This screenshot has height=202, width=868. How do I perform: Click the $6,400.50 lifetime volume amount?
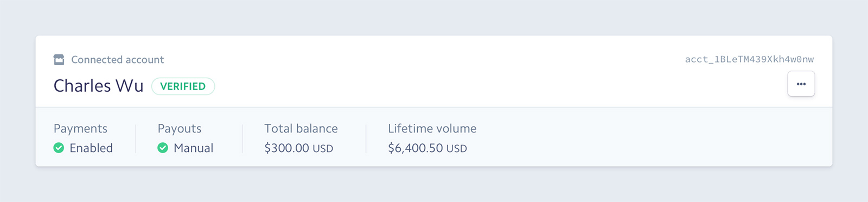(416, 148)
